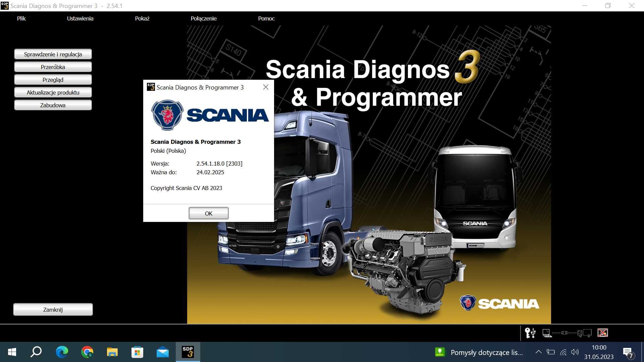The width and height of the screenshot is (644, 362).
Task: Open the Plik menu
Action: tap(21, 18)
